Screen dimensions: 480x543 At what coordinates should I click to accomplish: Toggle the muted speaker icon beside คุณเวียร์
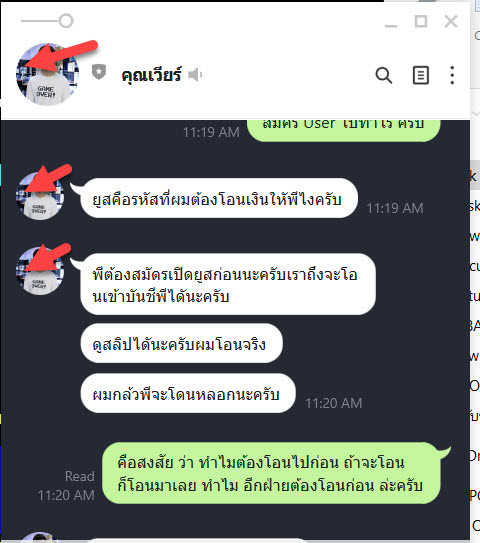[195, 75]
